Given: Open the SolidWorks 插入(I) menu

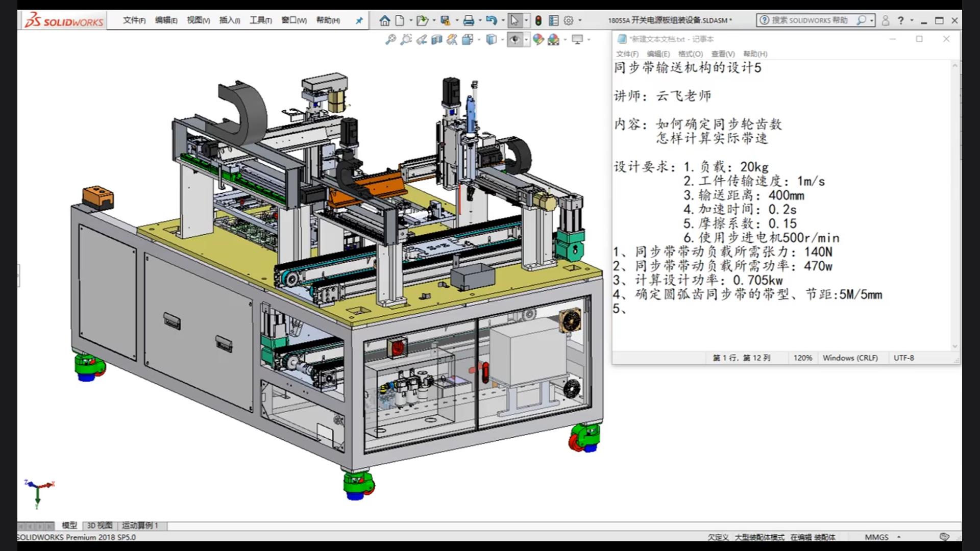Looking at the screenshot, I should click(x=230, y=20).
